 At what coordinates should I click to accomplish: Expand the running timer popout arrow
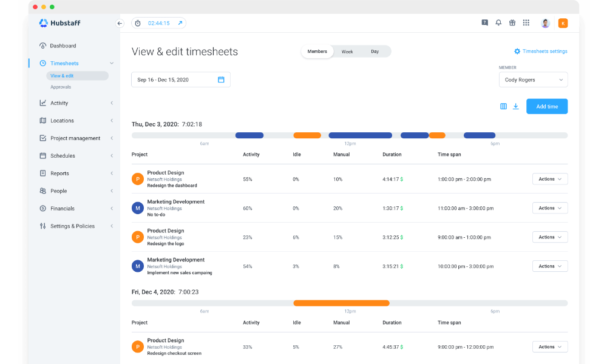coord(180,23)
